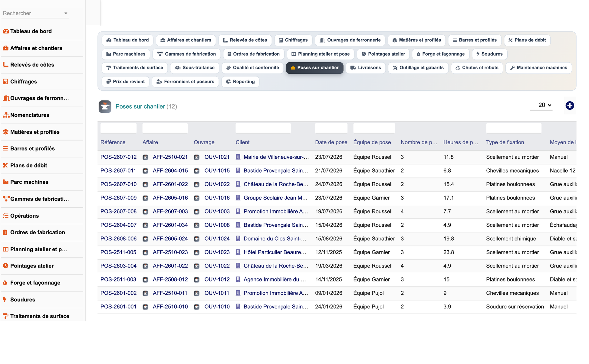Open the Maintenance machines tab
This screenshot has width=589, height=364.
point(539,68)
